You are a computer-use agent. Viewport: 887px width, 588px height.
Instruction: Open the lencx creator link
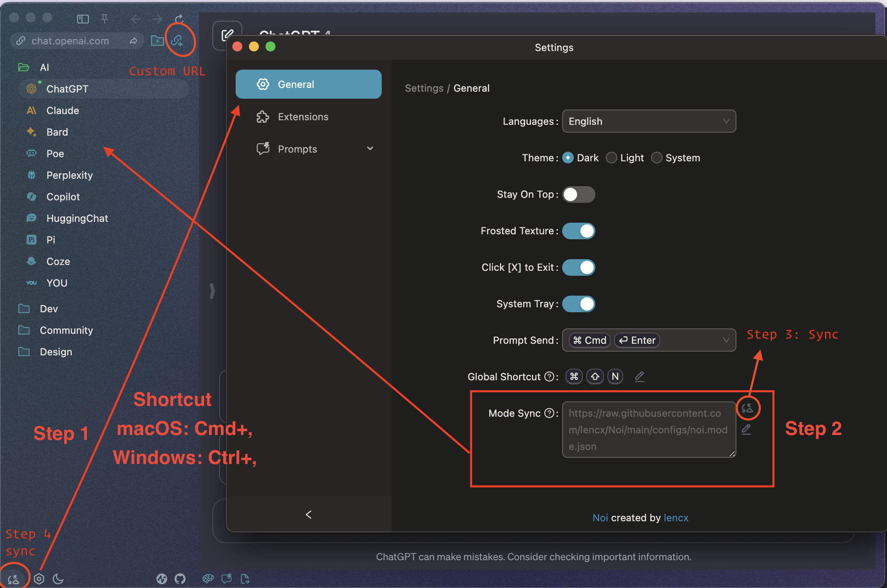(676, 518)
